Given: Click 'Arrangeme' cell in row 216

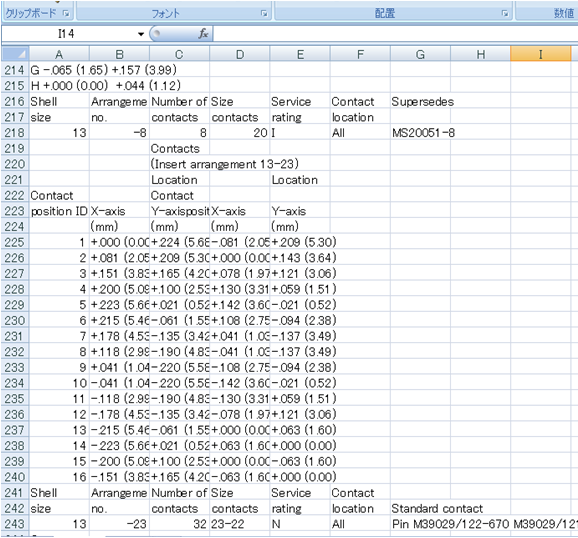Looking at the screenshot, I should pyautogui.click(x=119, y=101).
